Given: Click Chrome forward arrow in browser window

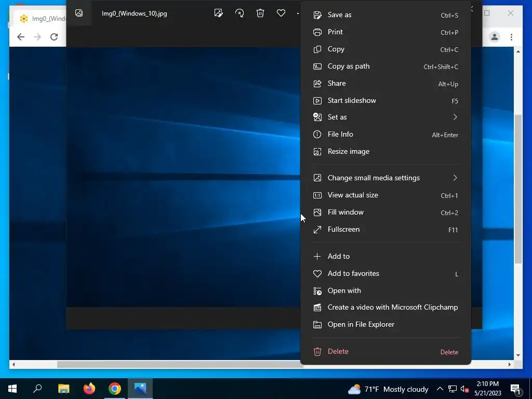Looking at the screenshot, I should point(37,37).
